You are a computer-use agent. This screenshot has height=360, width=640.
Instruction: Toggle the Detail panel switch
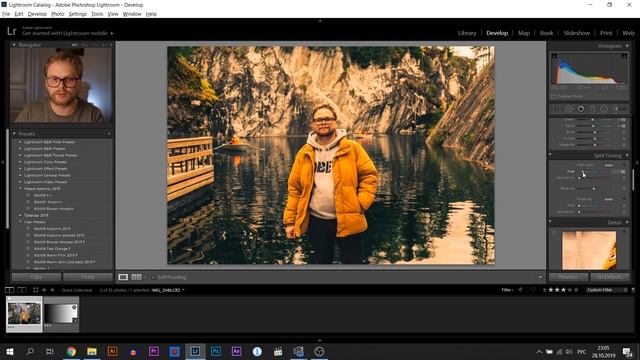pyautogui.click(x=550, y=222)
